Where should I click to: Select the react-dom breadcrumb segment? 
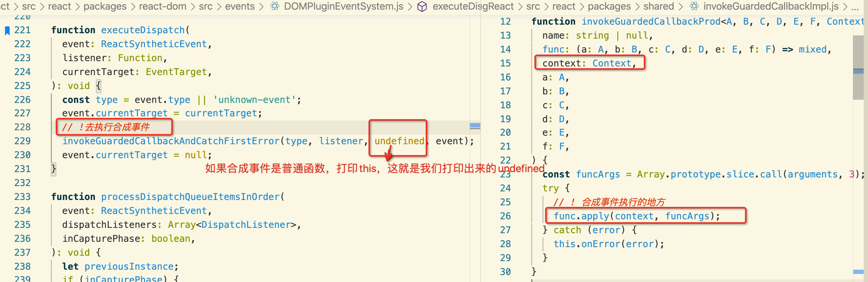pos(163,6)
